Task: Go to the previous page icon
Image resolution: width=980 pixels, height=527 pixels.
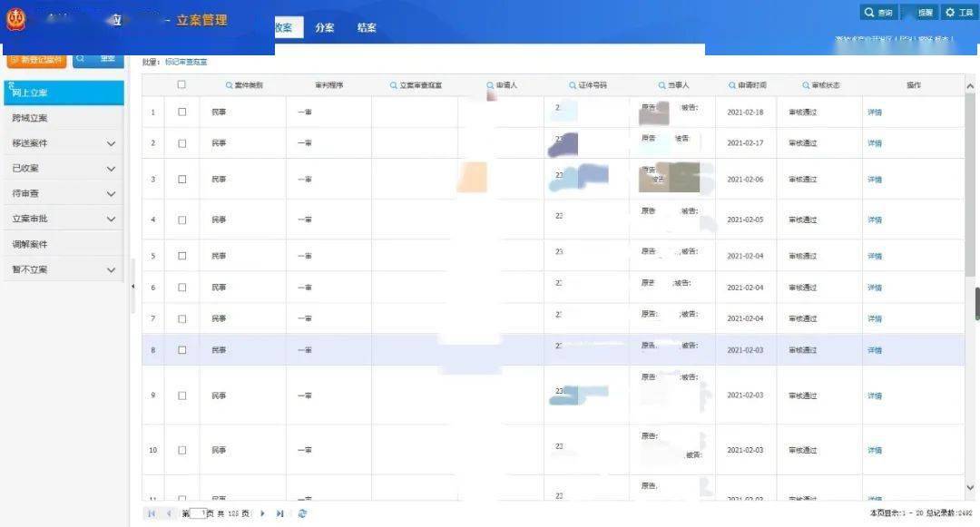Action: point(169,513)
